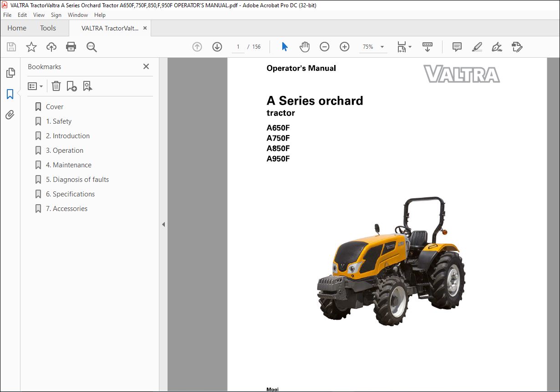Go to next page arrow
Viewport: 560px width, 392px height.
[x=217, y=47]
